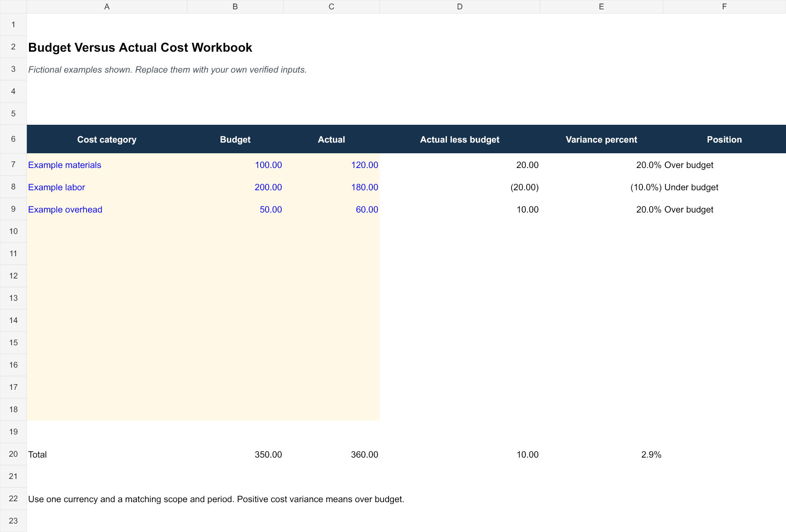This screenshot has height=532, width=786.
Task: Click the 'Use one currency' note
Action: 216,499
